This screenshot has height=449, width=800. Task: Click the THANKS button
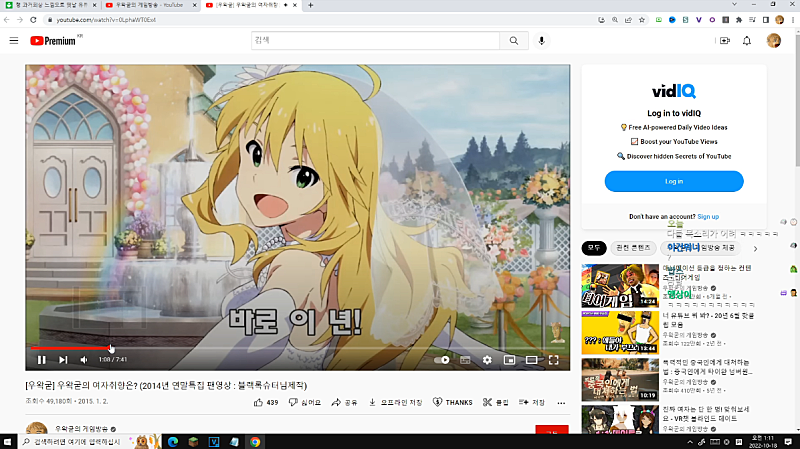453,403
